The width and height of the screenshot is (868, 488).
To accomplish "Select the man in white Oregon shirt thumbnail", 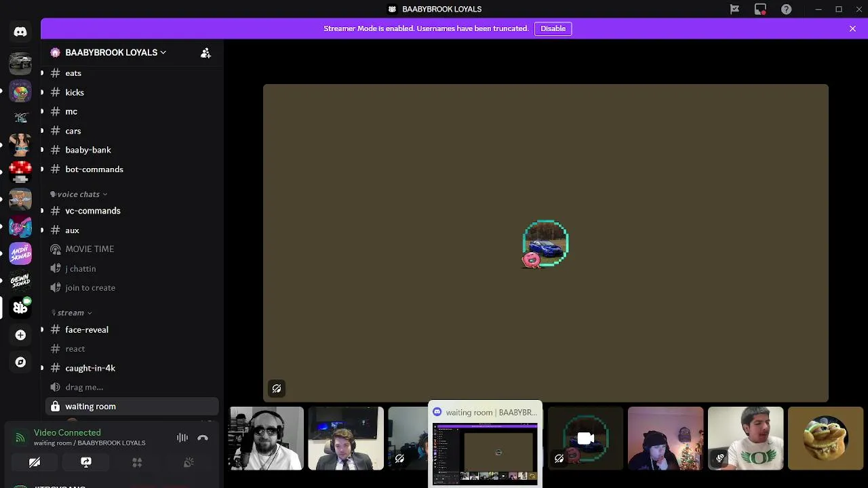I will (x=745, y=439).
